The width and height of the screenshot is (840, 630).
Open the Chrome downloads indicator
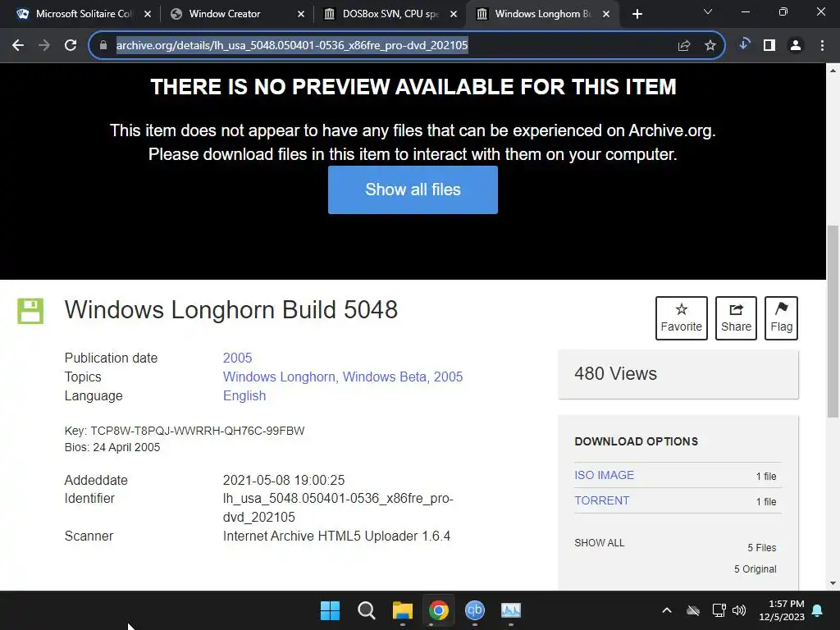click(743, 44)
